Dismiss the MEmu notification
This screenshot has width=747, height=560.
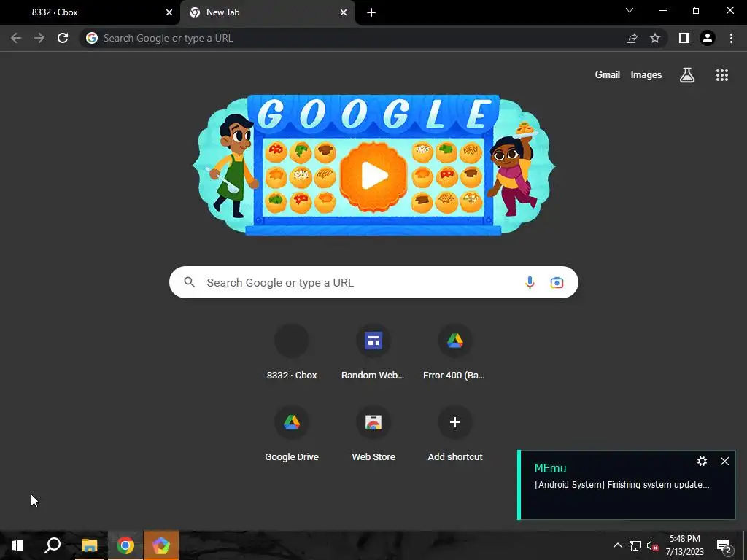[724, 461]
